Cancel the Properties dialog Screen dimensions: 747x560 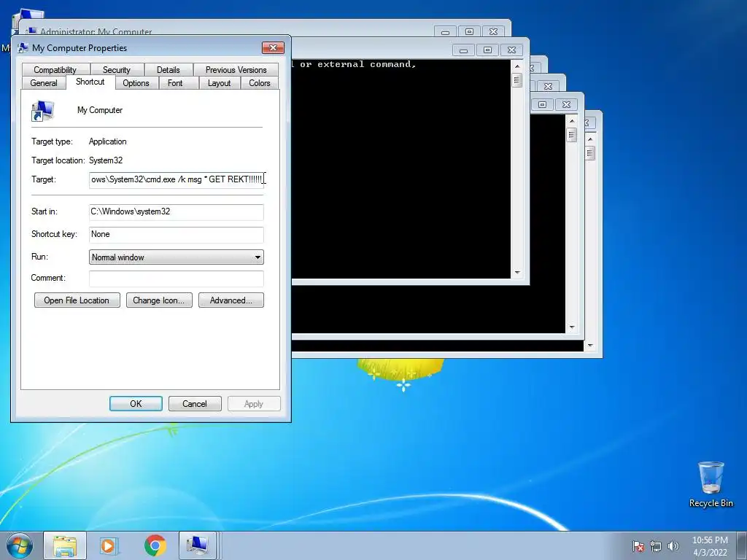click(195, 404)
